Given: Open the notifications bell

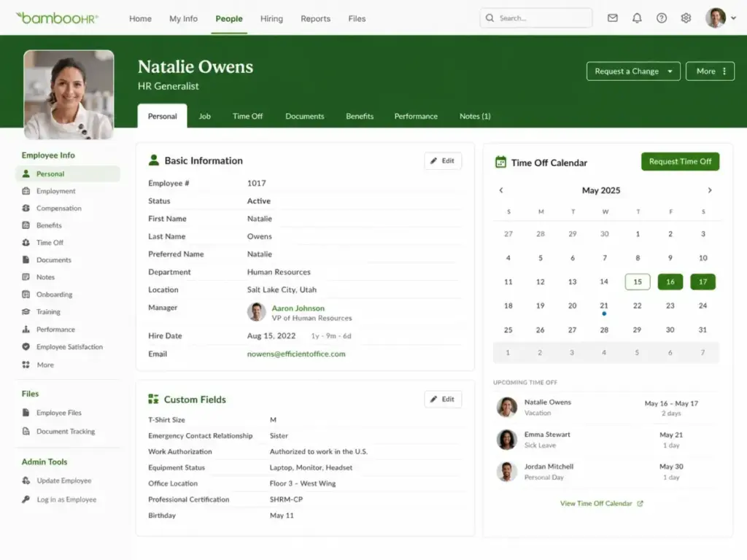Looking at the screenshot, I should [637, 18].
